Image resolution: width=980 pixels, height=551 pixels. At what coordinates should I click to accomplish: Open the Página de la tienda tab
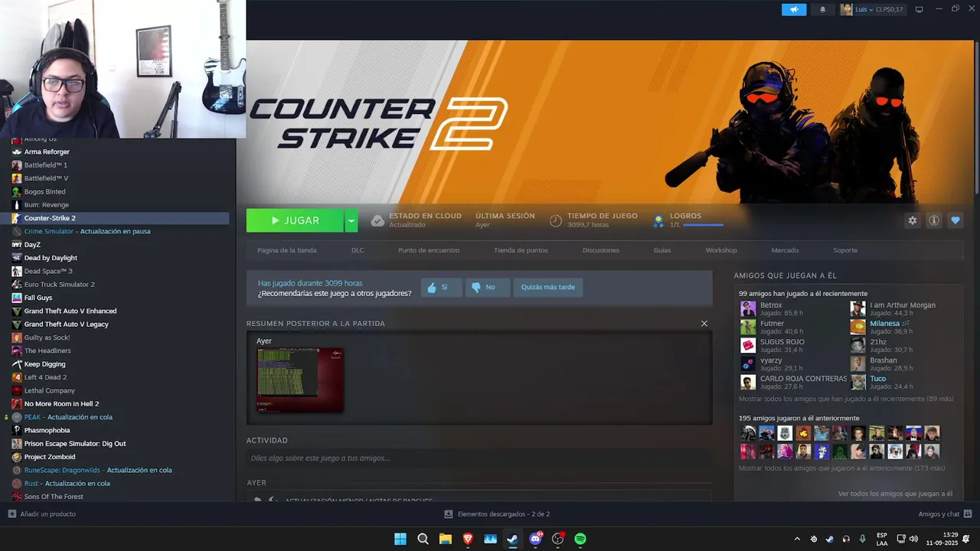[x=287, y=250]
